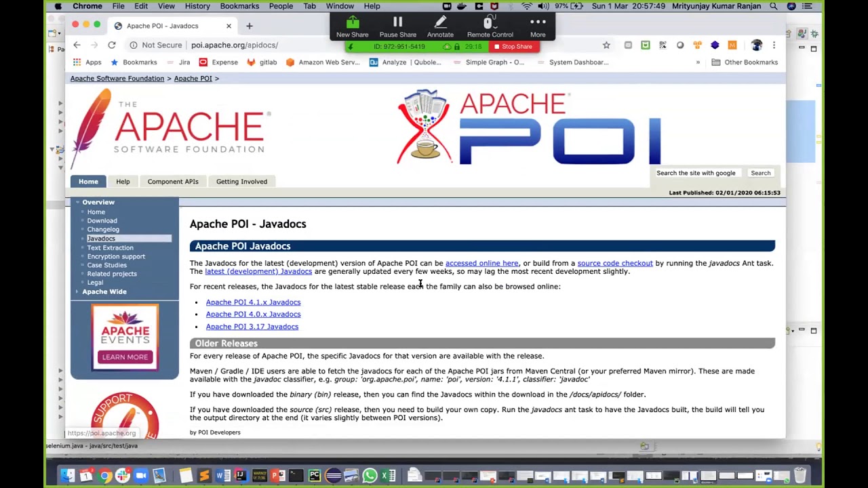Click the Not Secure site info icon

[134, 45]
